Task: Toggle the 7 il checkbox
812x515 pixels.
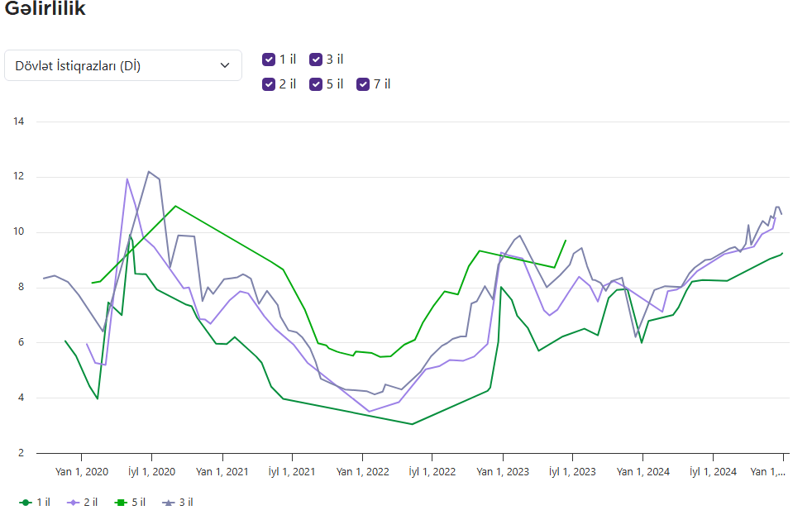Action: coord(363,84)
